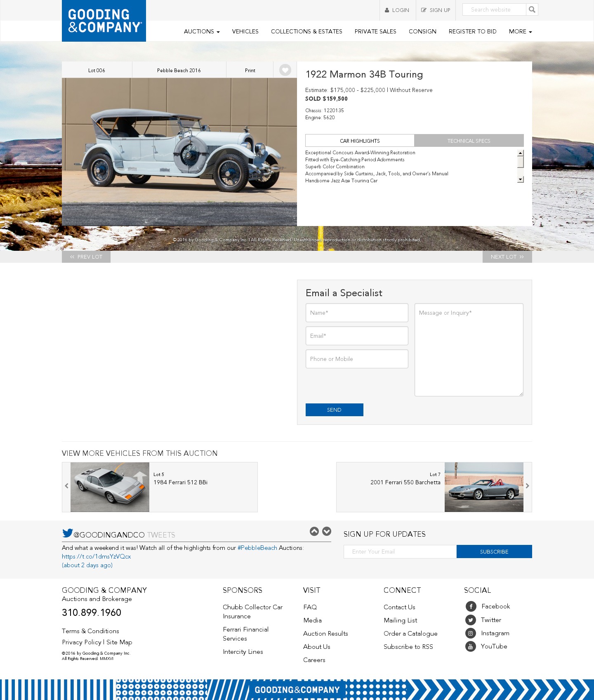Click the Marmon 34B main photo
The image size is (594, 700).
click(179, 152)
